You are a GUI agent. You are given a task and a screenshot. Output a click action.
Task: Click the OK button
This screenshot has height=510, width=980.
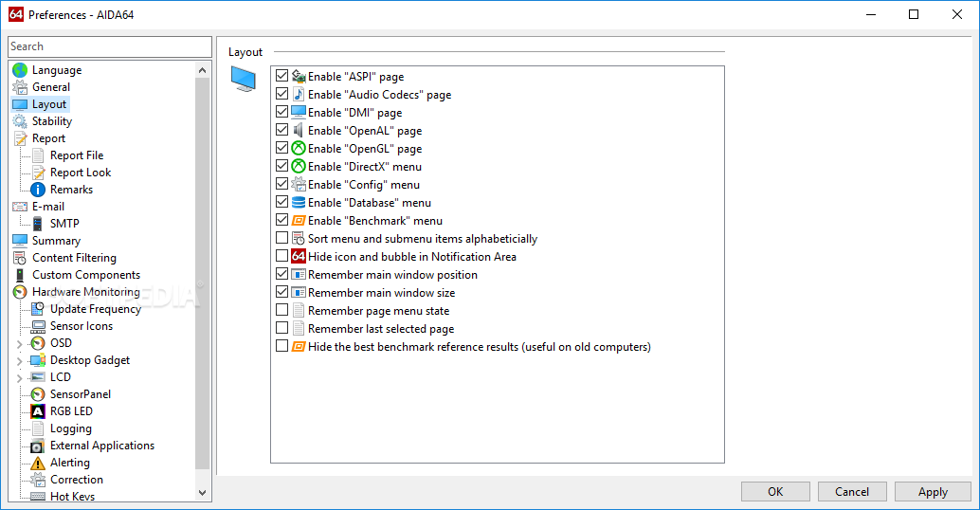pos(775,492)
